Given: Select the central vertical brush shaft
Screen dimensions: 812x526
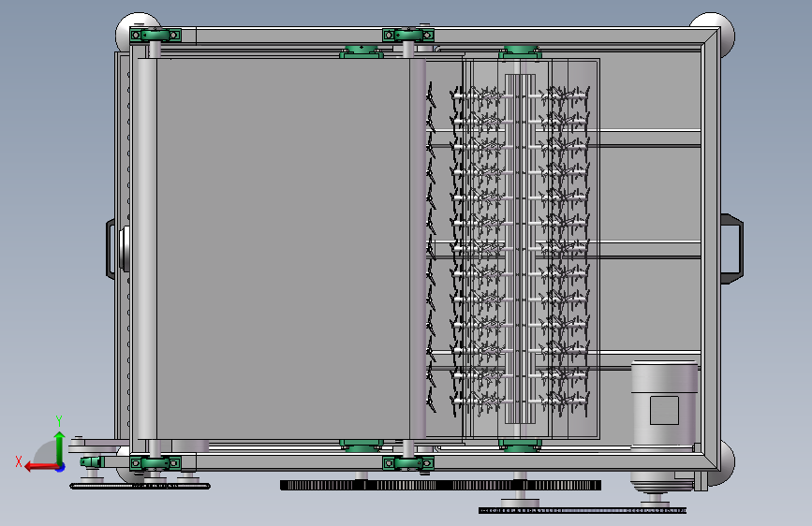Looking at the screenshot, I should (x=520, y=249).
